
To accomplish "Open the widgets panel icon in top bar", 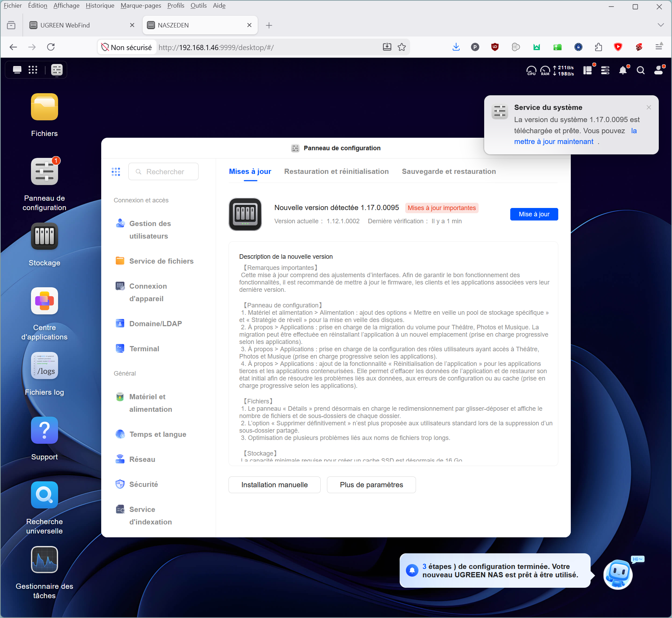I will click(587, 70).
